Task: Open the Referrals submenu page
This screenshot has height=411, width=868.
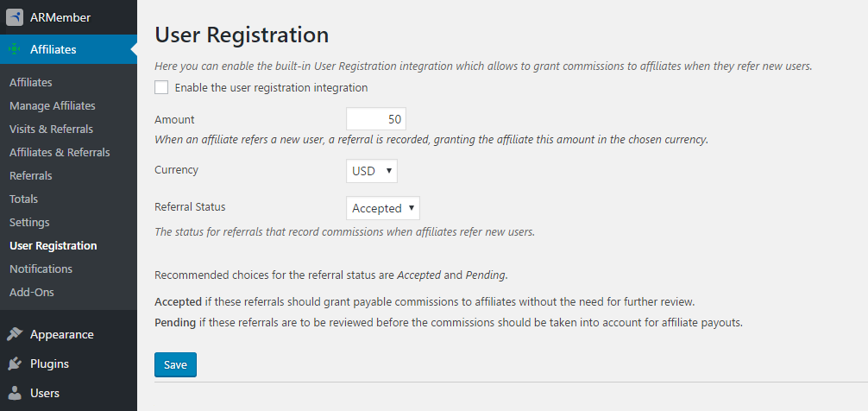Action: 30,175
